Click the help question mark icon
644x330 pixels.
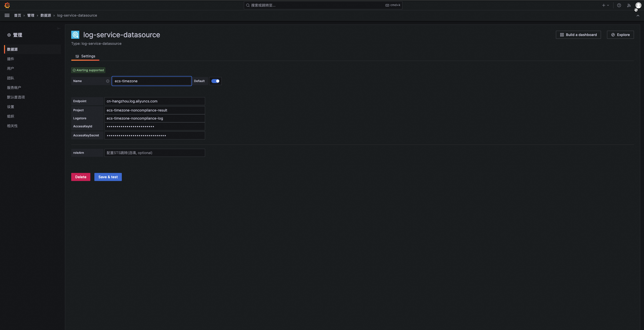[x=619, y=5]
